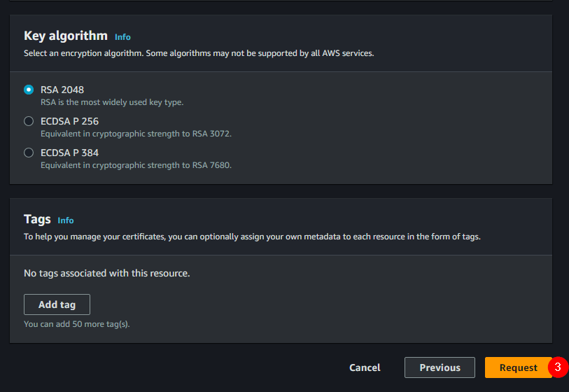569x392 pixels.
Task: Click 'No tags associated with this resource' text
Action: 106,273
